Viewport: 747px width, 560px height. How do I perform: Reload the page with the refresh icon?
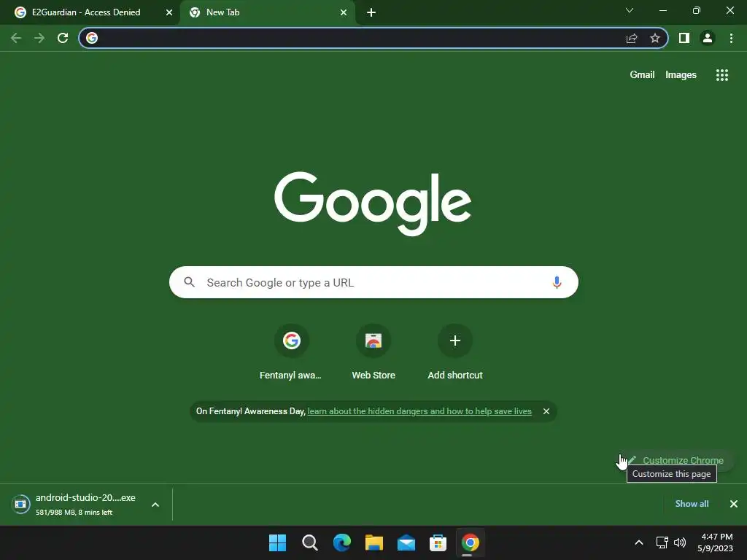click(63, 38)
